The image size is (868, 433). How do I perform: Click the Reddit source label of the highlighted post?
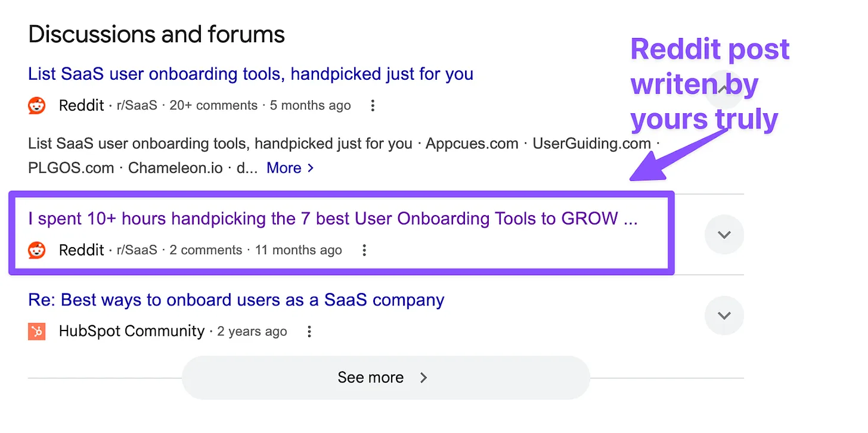point(82,250)
